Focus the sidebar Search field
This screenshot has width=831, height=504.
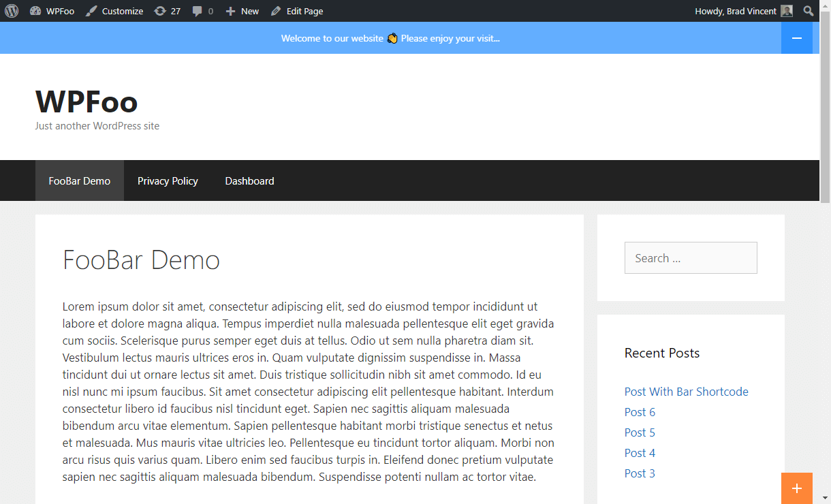click(x=691, y=258)
